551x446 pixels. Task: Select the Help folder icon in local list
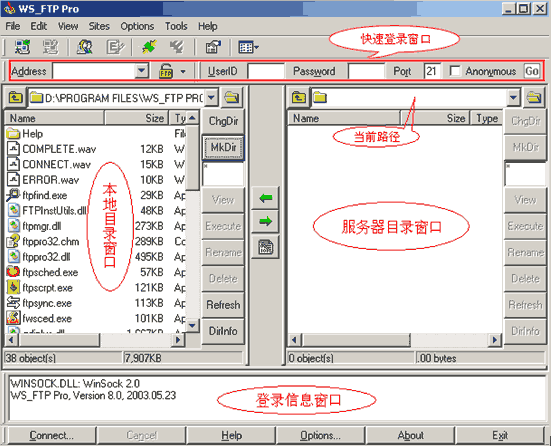pyautogui.click(x=13, y=133)
